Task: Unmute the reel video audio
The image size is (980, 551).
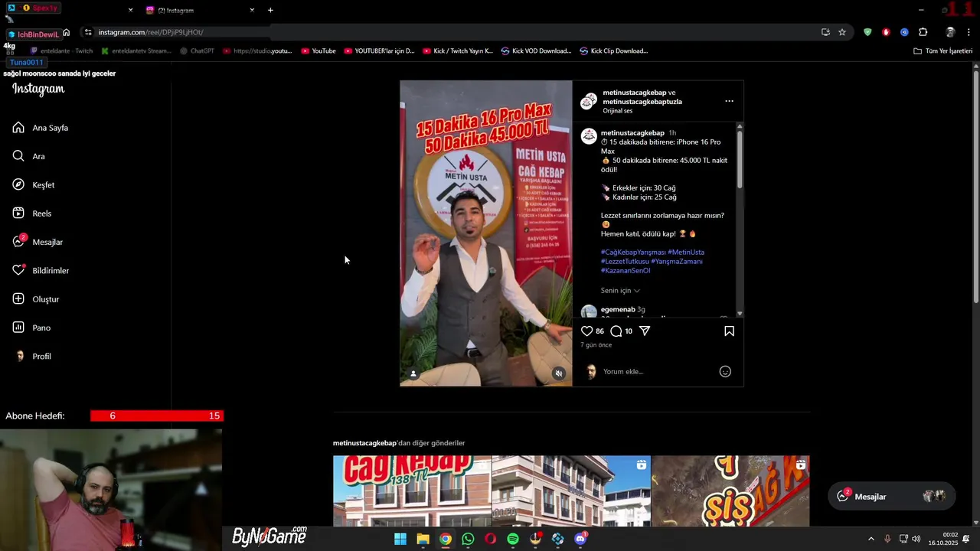Action: [559, 373]
